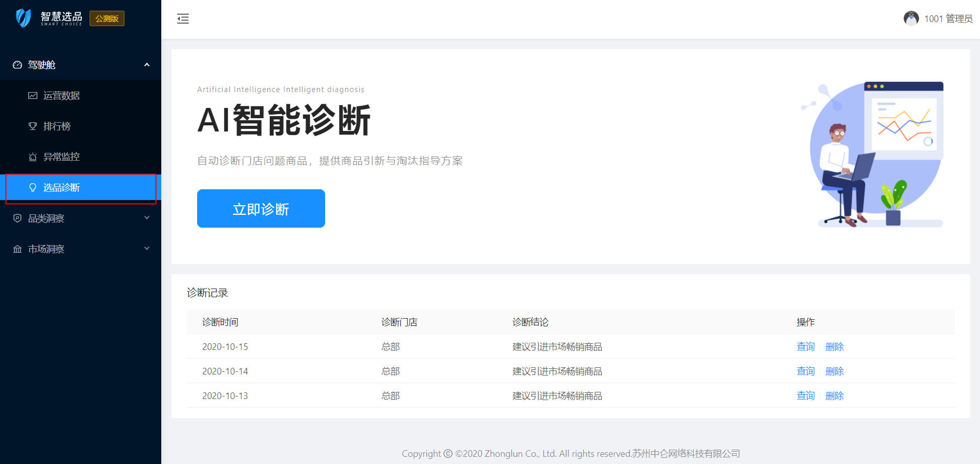Click the 驾驶舱 dashboard icon

(x=17, y=65)
